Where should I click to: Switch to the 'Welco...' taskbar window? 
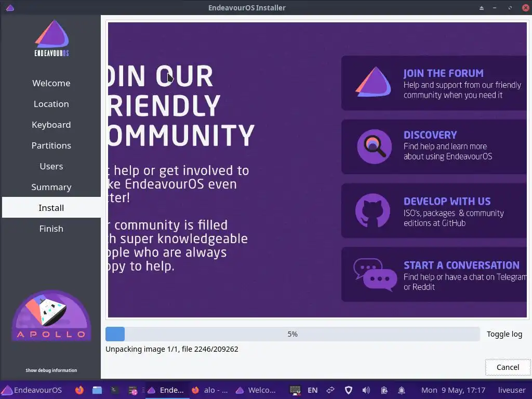pos(256,390)
